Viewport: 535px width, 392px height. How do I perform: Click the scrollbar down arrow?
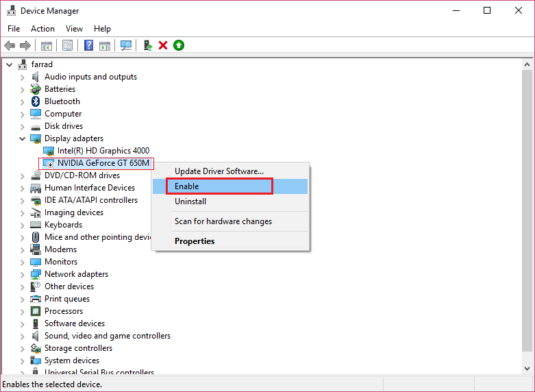527,369
